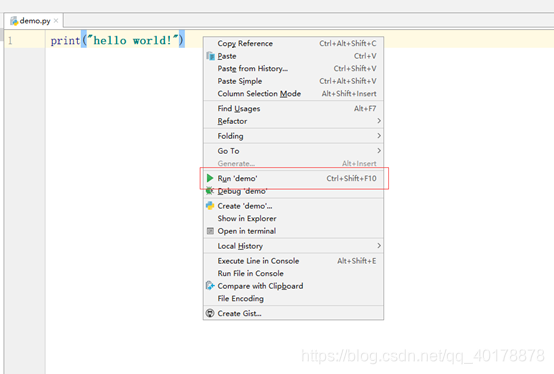The width and height of the screenshot is (554, 374).
Task: Click the GitHub icon beside Create Gist
Action: (210, 313)
